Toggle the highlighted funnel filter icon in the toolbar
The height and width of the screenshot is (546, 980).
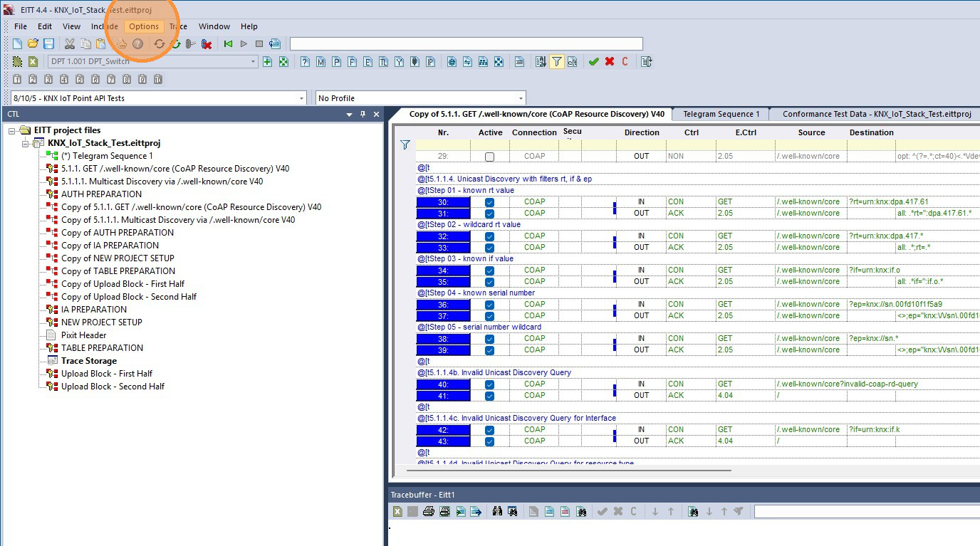[556, 62]
